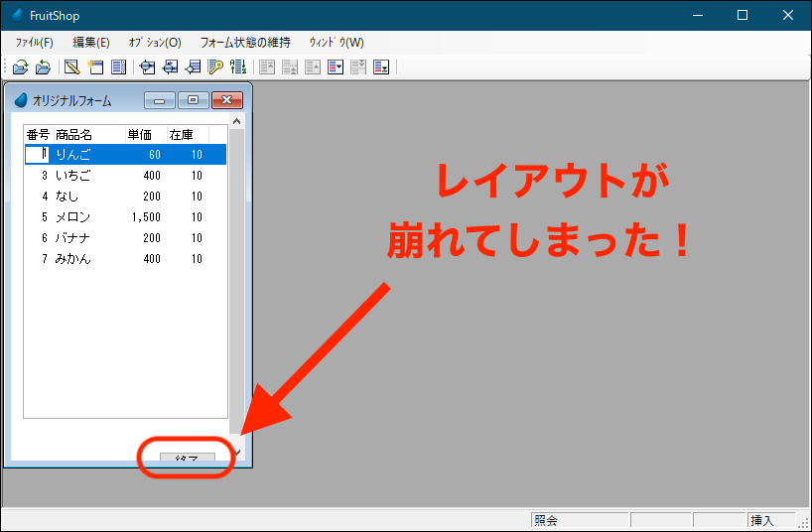812x532 pixels.
Task: Click the scroll-up arrow in the form
Action: (x=236, y=122)
